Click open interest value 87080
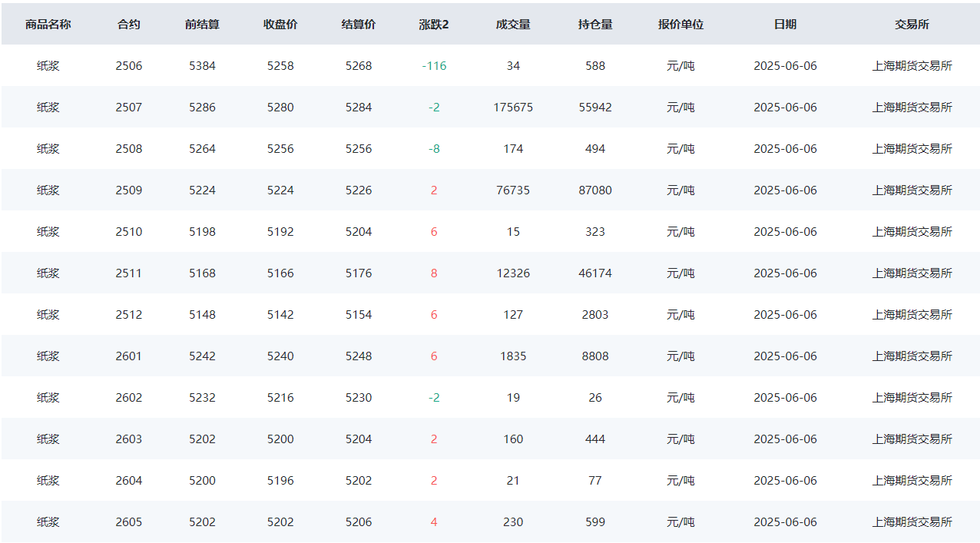 [595, 190]
